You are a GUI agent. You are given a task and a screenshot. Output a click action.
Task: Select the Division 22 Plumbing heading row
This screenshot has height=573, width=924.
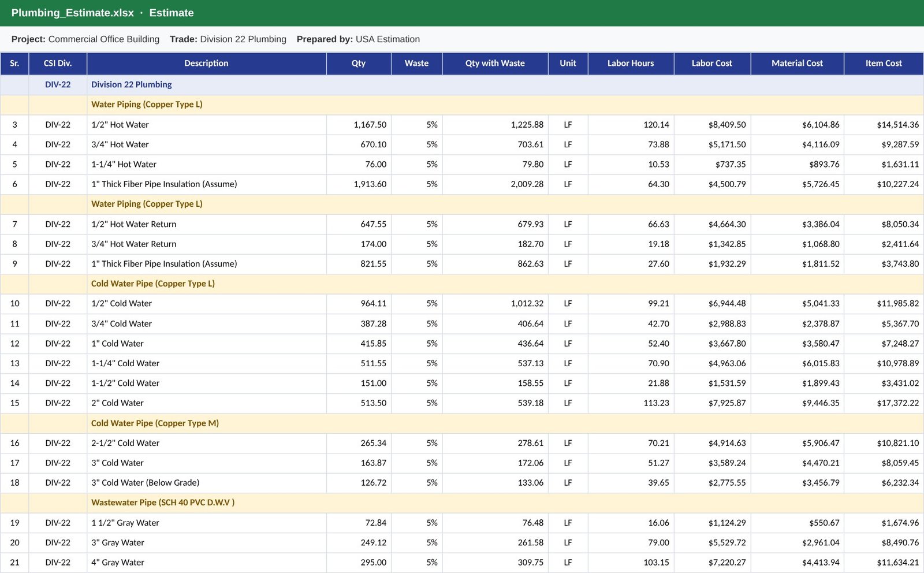(x=462, y=85)
